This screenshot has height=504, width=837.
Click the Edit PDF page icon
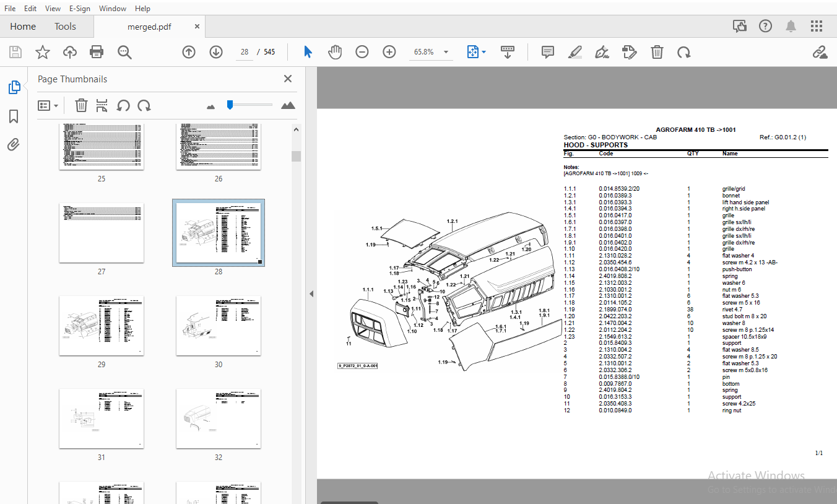coord(630,52)
